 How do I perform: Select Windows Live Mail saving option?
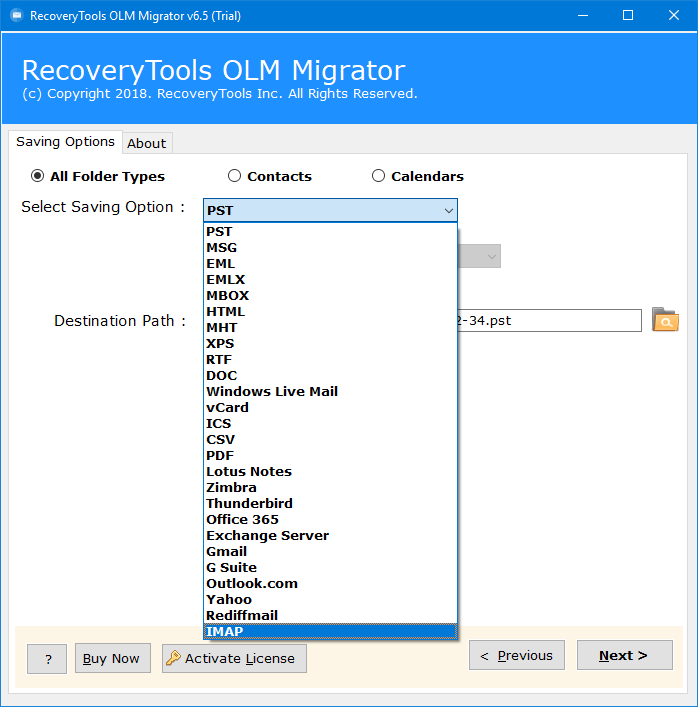pyautogui.click(x=331, y=392)
